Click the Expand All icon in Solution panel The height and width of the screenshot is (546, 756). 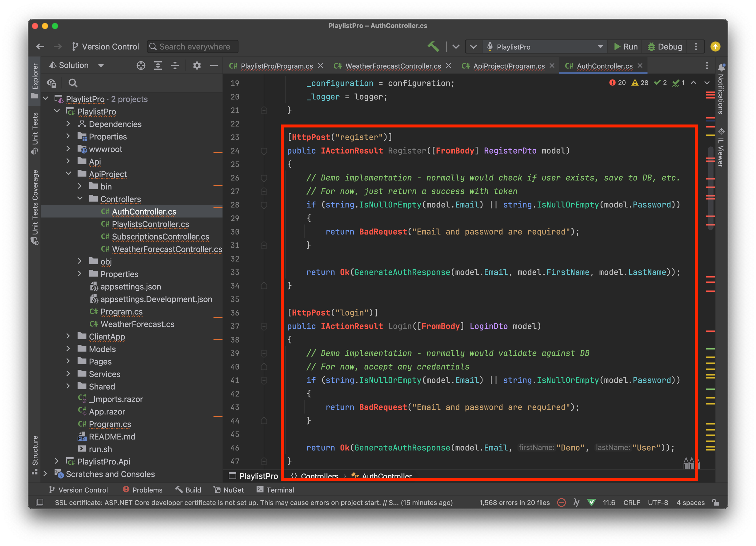[x=158, y=66]
